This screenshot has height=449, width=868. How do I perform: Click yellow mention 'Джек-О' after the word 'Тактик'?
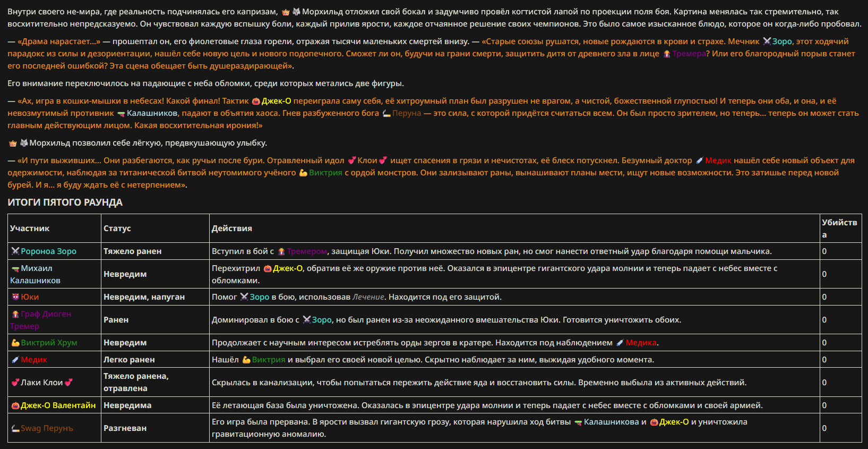tap(276, 101)
